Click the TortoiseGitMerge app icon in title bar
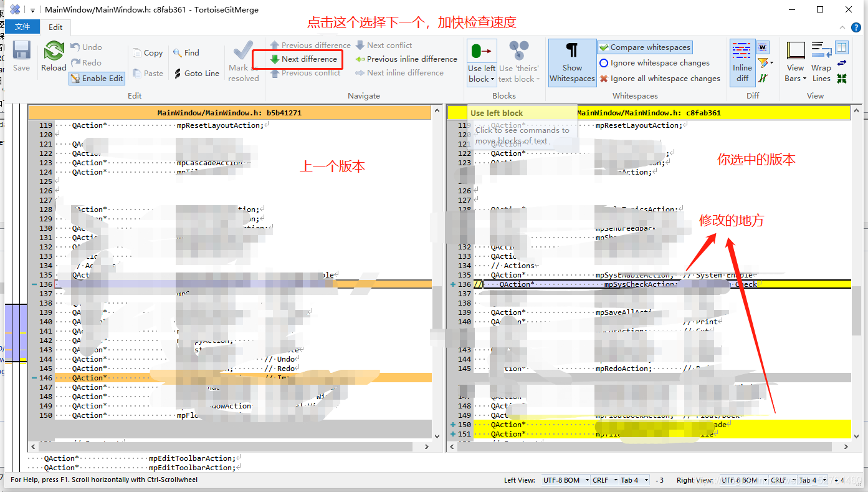The image size is (868, 492). pos(14,9)
